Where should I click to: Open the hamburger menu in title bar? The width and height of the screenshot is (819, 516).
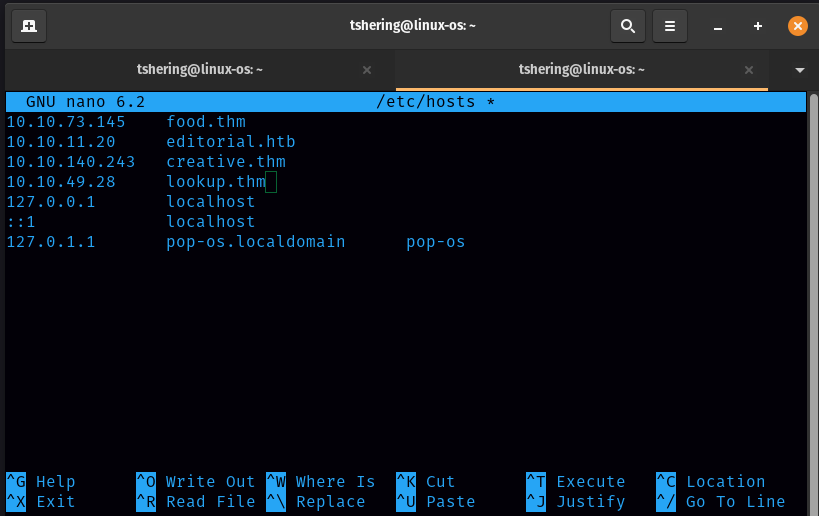tap(671, 25)
